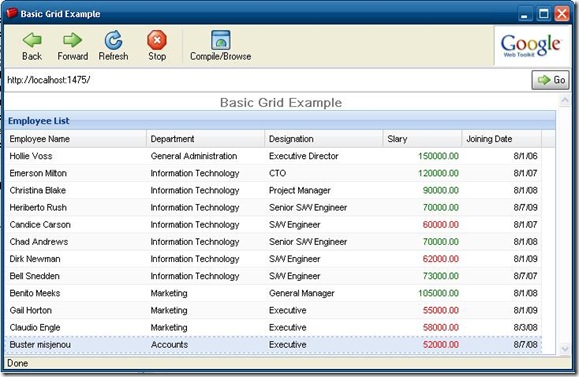The height and width of the screenshot is (377, 579).
Task: Select the Buster misjenou name cell
Action: click(x=40, y=345)
